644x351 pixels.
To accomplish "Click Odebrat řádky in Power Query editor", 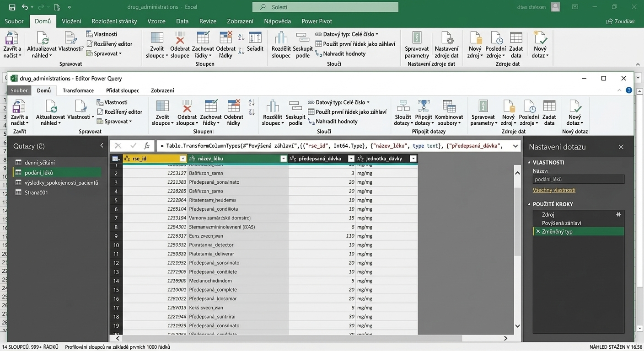I will tap(233, 113).
